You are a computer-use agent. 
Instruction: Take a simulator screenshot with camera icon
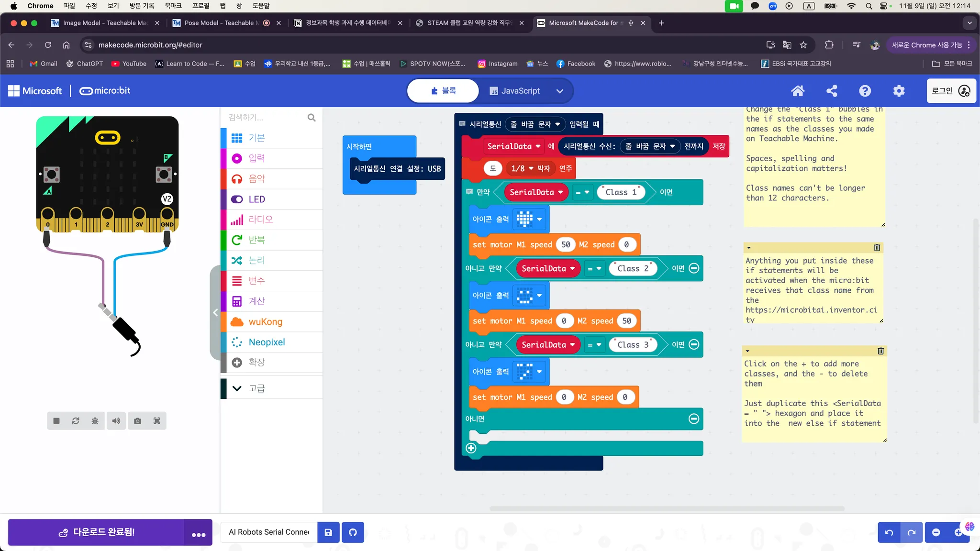point(138,421)
